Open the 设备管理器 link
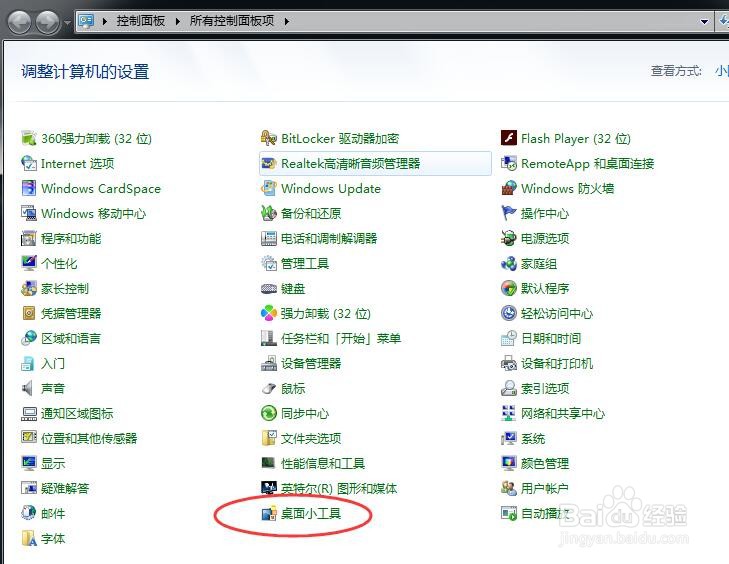This screenshot has height=564, width=729. [x=311, y=364]
